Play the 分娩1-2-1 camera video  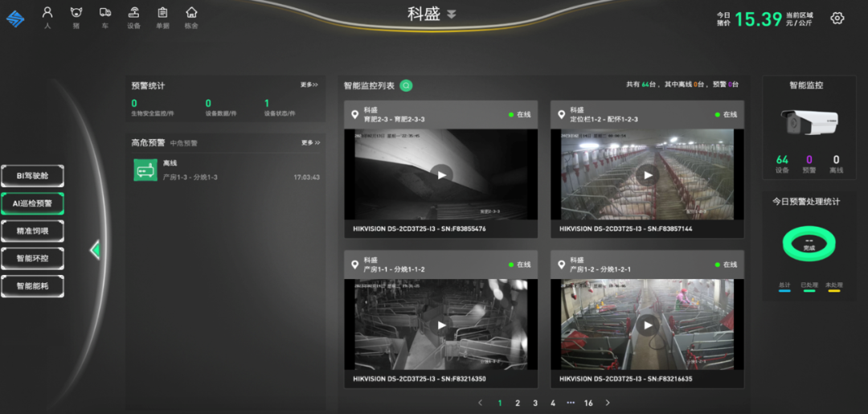(647, 325)
